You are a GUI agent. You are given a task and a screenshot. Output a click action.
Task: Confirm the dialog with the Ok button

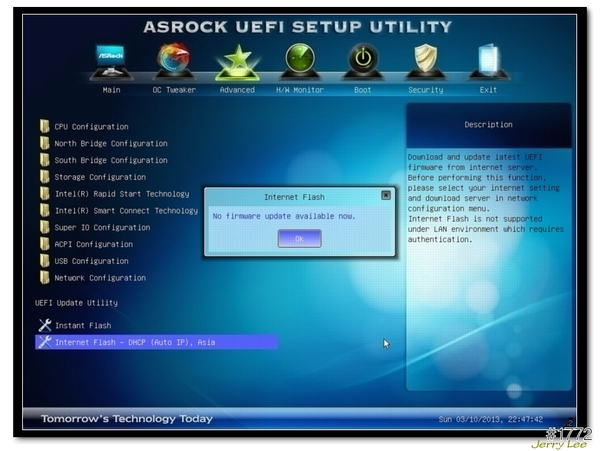(x=299, y=239)
